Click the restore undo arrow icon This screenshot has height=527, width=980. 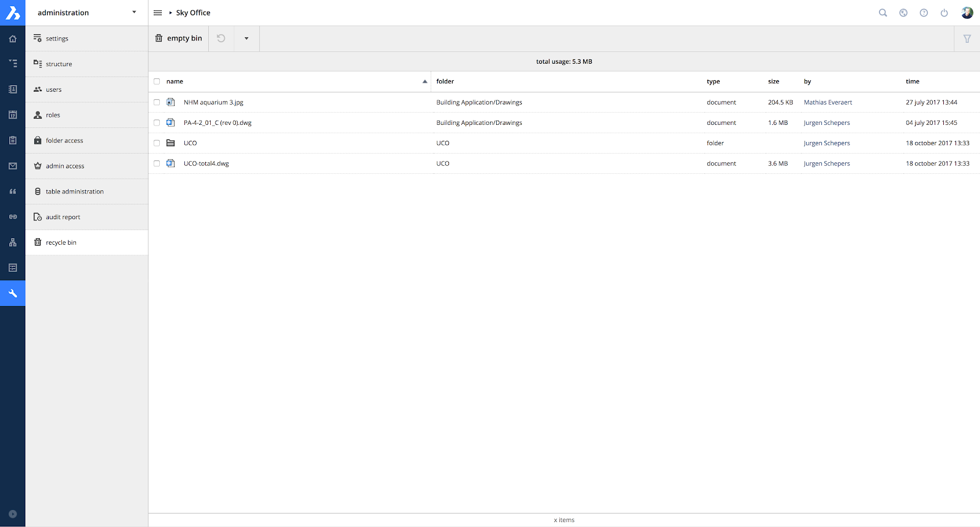221,39
